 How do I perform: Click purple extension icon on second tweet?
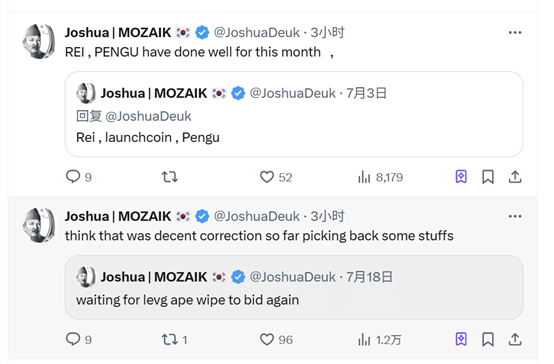[461, 339]
